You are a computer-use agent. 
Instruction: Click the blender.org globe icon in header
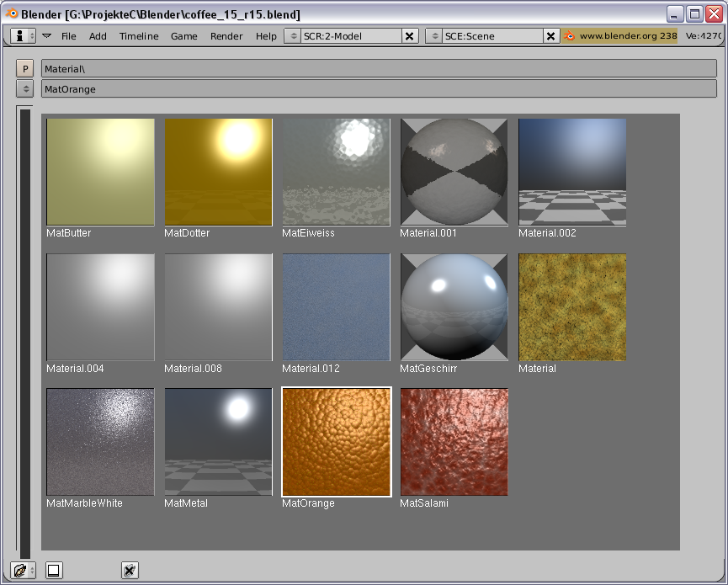[x=571, y=36]
